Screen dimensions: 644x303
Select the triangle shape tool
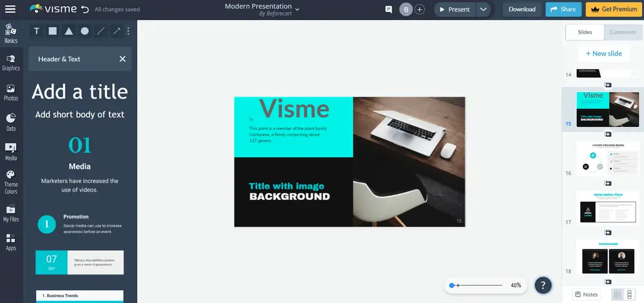click(69, 31)
